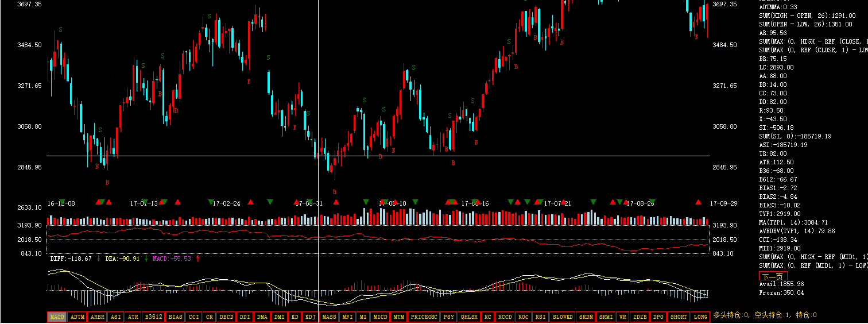Image resolution: width=868 pixels, height=324 pixels.
Task: Click the LONG button
Action: point(700,317)
